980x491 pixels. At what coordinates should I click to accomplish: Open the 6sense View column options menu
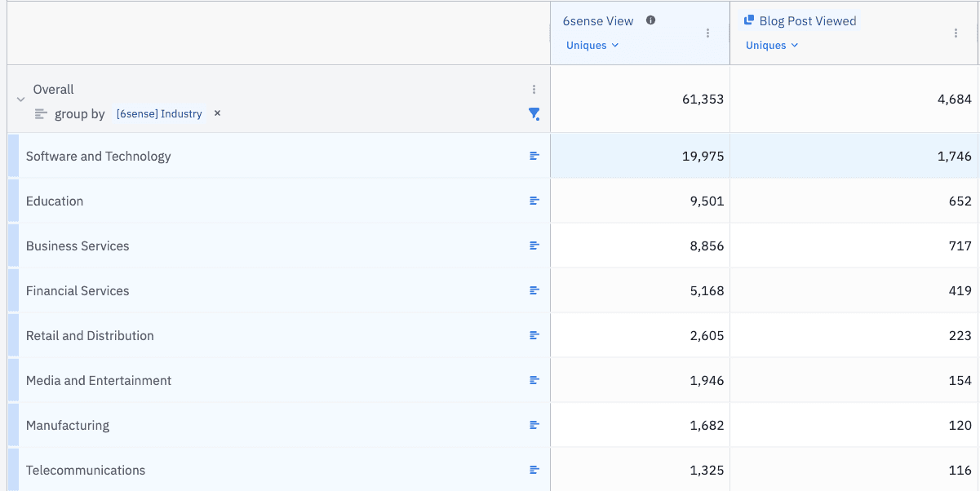[707, 33]
